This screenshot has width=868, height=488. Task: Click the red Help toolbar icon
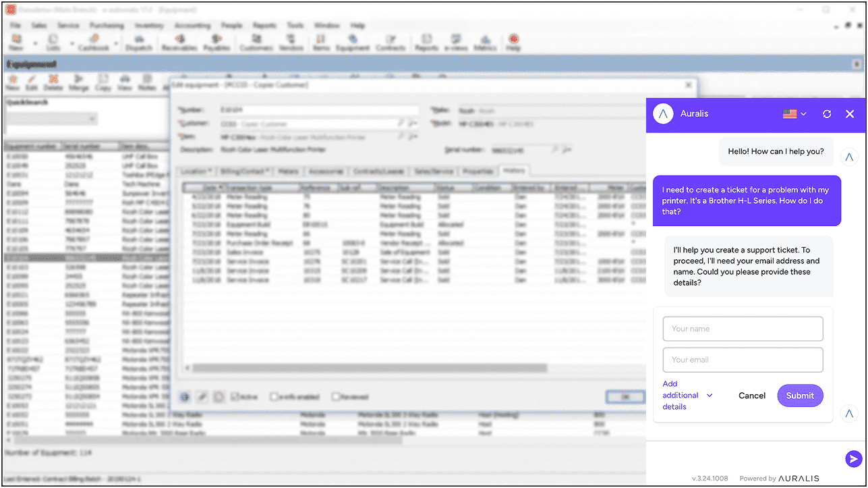[513, 43]
